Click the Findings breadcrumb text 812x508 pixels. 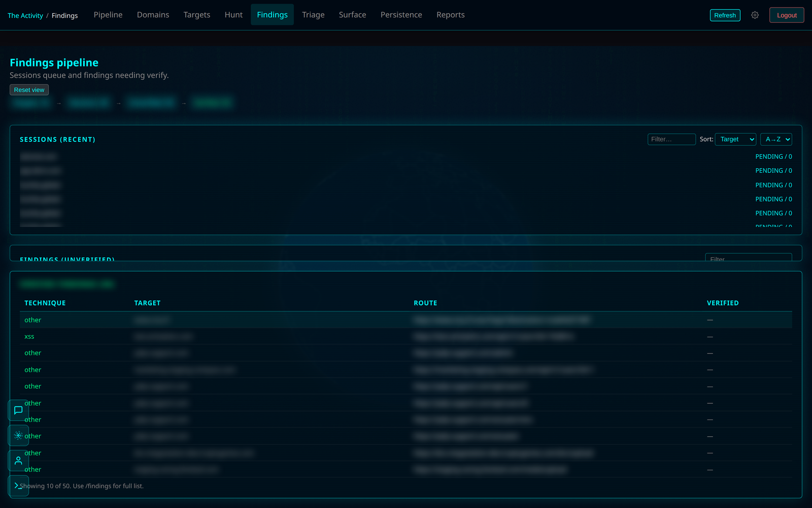click(x=64, y=16)
